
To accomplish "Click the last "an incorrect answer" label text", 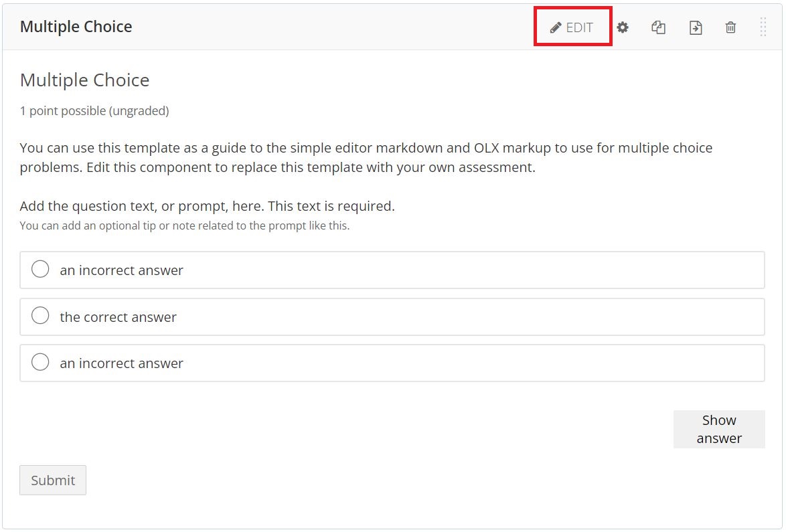I will click(x=122, y=363).
